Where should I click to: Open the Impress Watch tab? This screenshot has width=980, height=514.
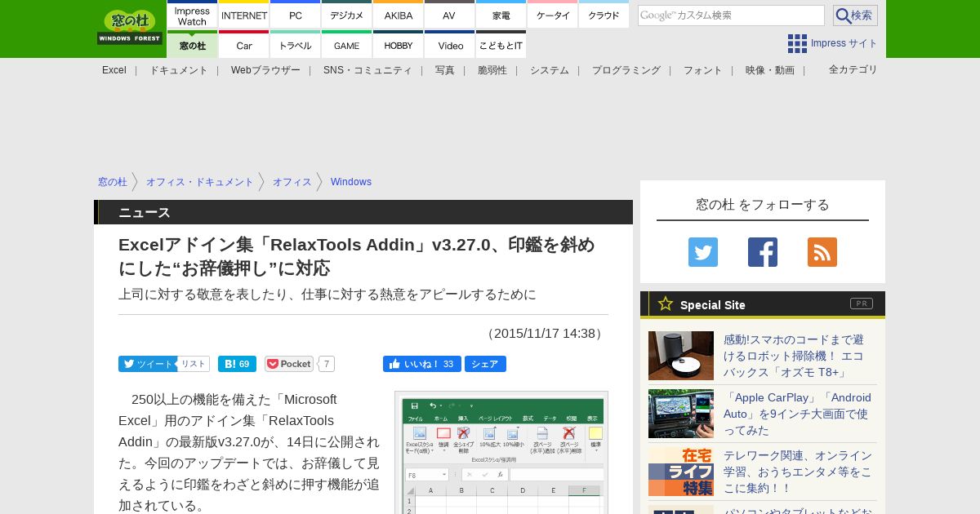point(192,16)
